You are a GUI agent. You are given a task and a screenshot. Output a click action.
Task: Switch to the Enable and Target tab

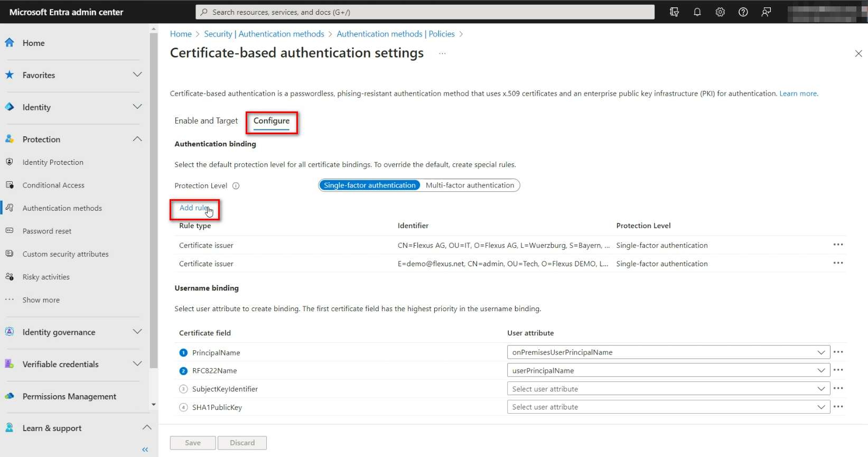(x=206, y=121)
